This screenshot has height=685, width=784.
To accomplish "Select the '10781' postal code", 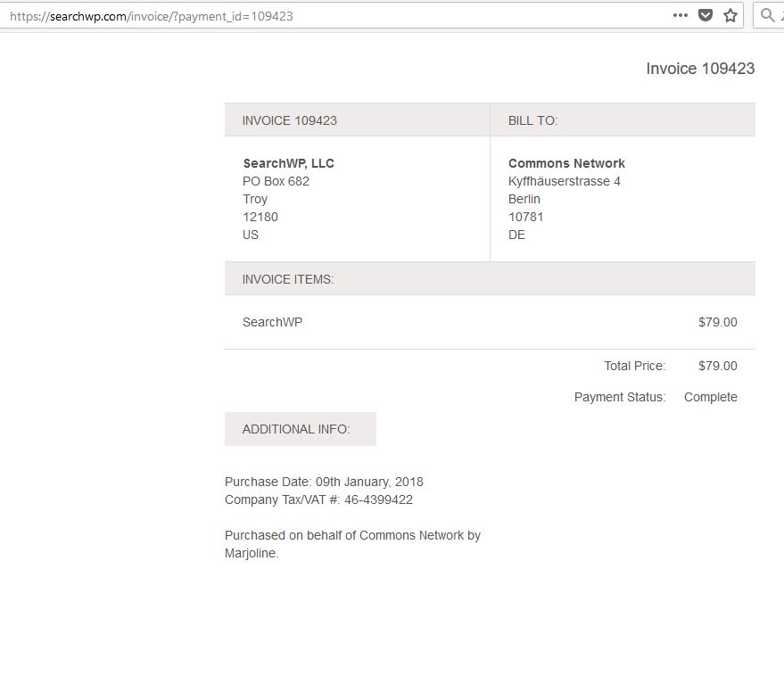I will pos(525,217).
